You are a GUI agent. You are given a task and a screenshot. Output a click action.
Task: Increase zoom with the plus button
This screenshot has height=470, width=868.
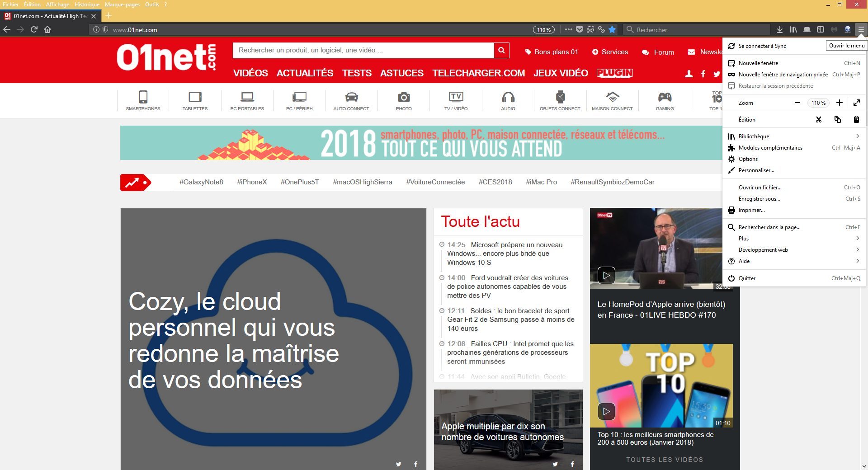coord(840,103)
